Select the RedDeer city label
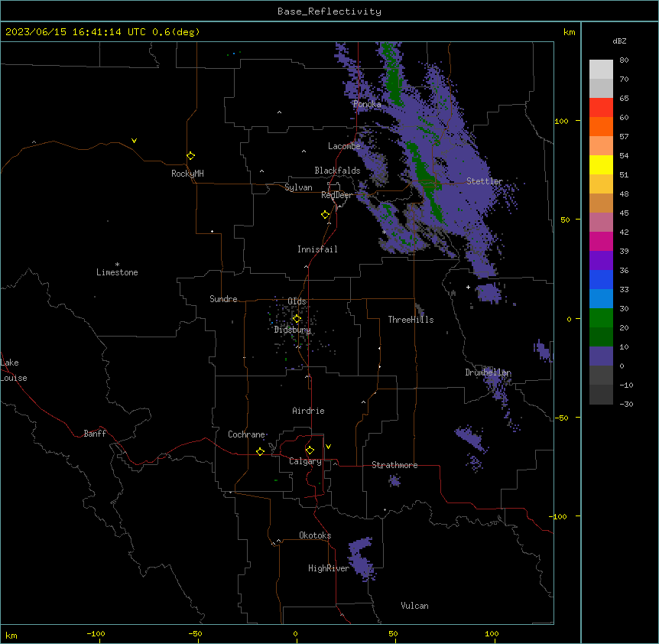The width and height of the screenshot is (659, 644). [336, 195]
